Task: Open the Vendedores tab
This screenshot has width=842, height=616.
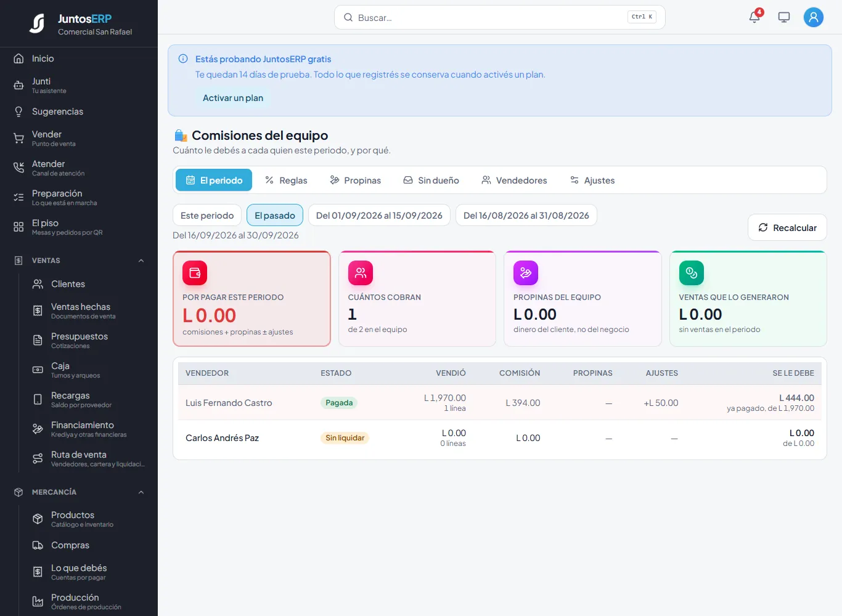Action: coord(514,180)
